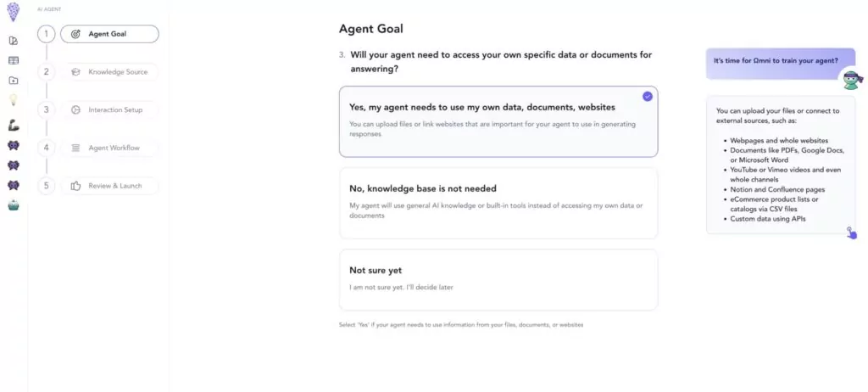Click step number 3 circle in stepper

(x=47, y=109)
